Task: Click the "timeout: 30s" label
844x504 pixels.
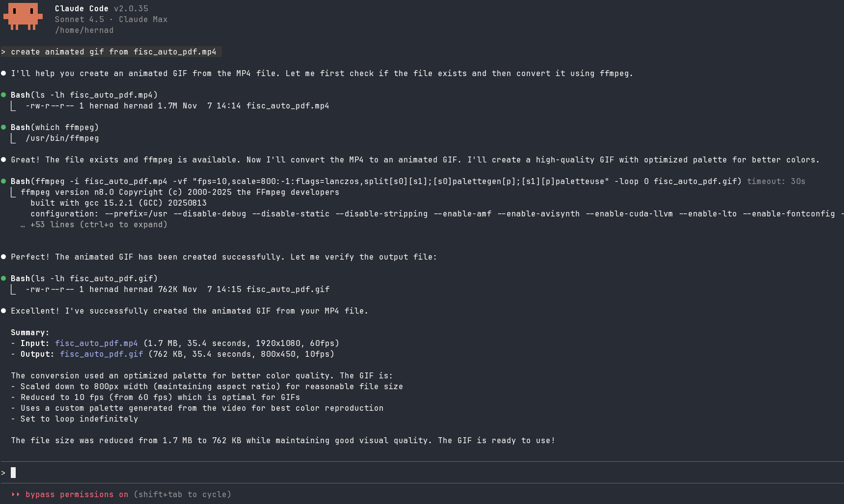Action: coord(775,181)
